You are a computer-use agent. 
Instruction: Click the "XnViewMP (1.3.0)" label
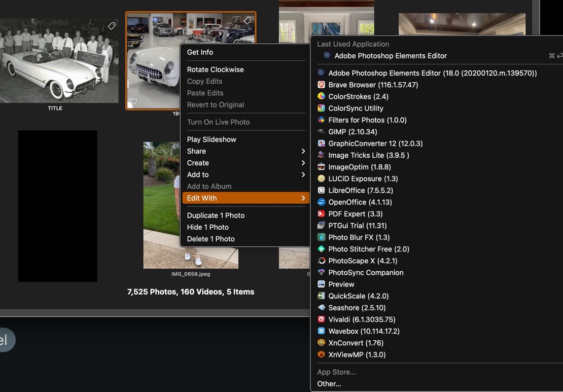(357, 354)
